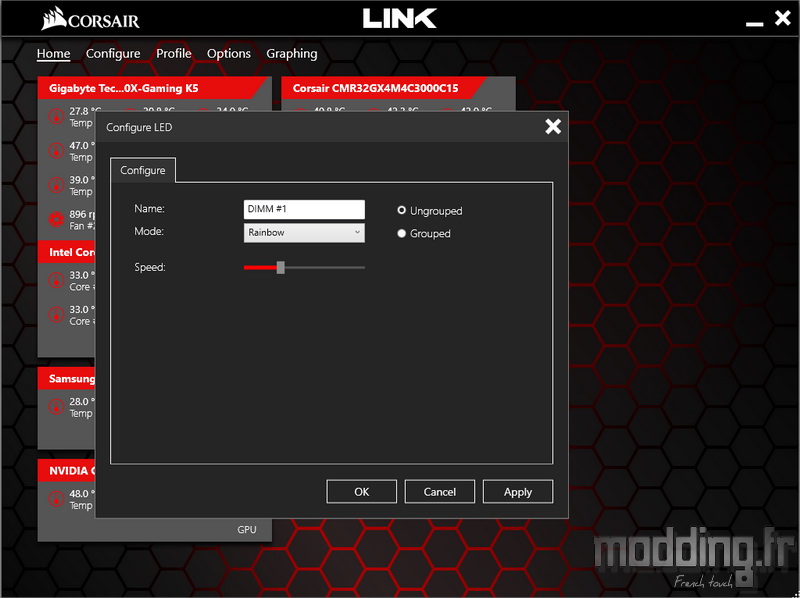Screen dimensions: 800x598
Task: Go to the Home menu
Action: point(54,54)
